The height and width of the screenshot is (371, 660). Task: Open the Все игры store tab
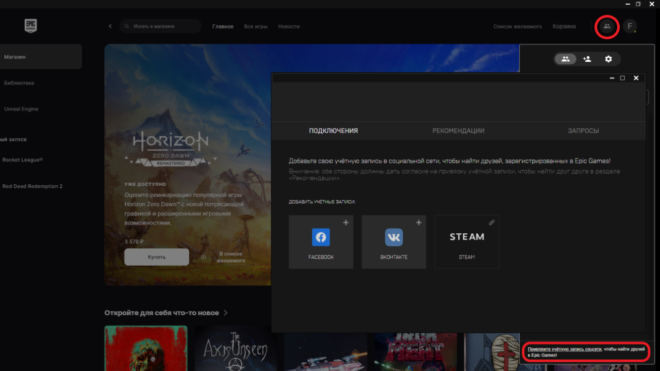click(255, 26)
